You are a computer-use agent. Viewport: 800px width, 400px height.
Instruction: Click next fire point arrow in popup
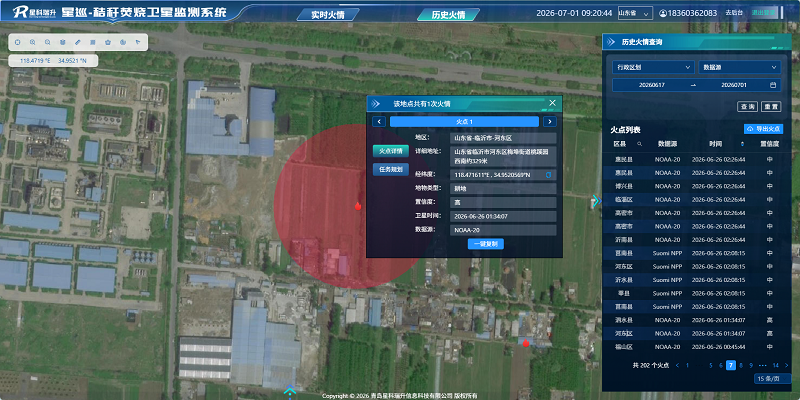click(549, 121)
